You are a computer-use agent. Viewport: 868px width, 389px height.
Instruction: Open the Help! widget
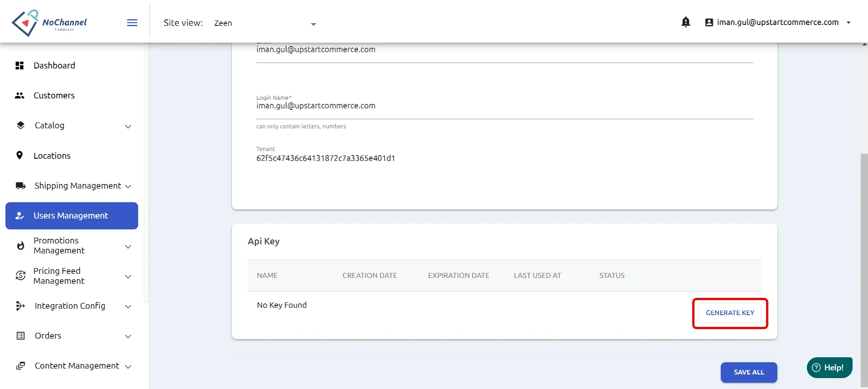pos(829,368)
